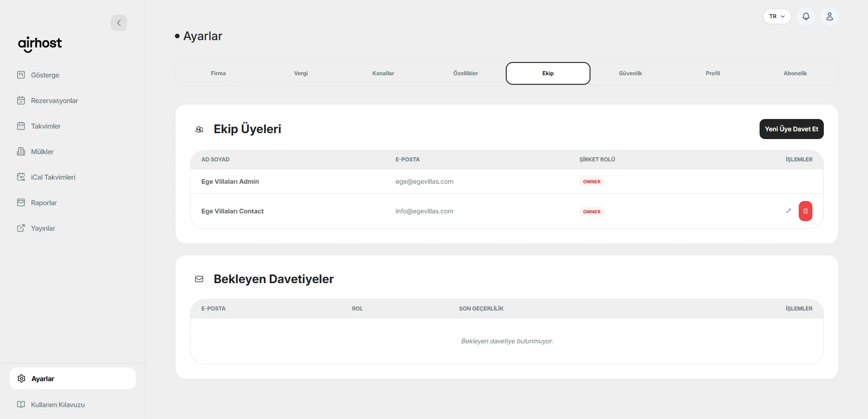Open Takvimler in the sidebar
Viewport: 868px width, 419px height.
[x=73, y=126]
